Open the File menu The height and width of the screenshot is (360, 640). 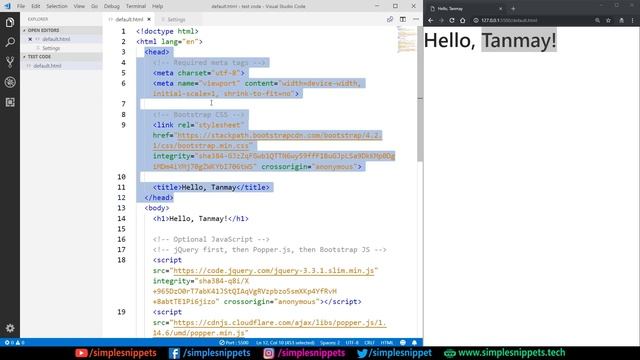[21, 6]
